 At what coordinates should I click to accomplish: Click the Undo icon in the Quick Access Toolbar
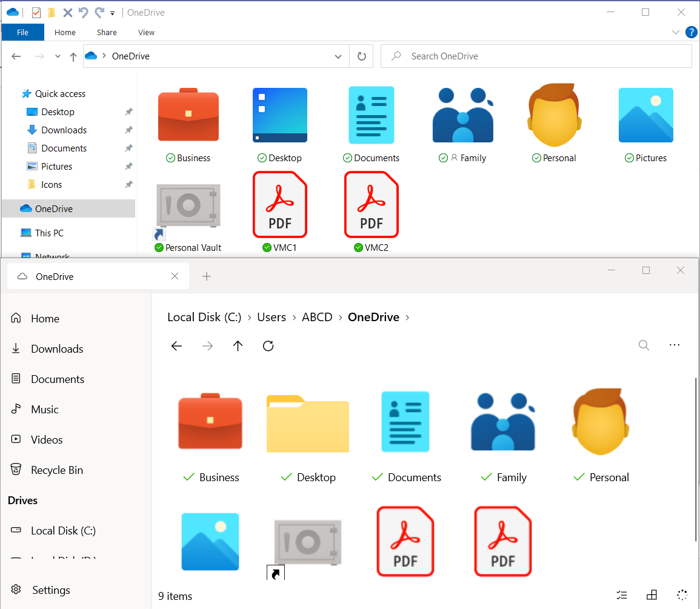[x=84, y=12]
